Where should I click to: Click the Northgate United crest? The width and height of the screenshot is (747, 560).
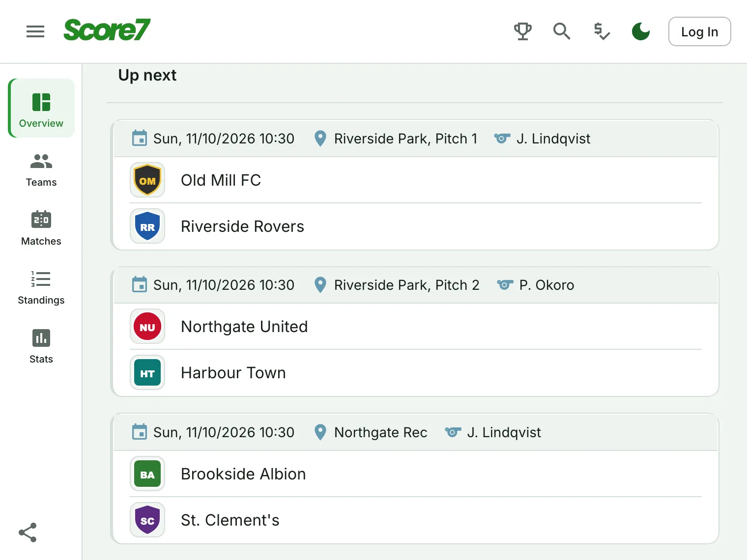147,326
